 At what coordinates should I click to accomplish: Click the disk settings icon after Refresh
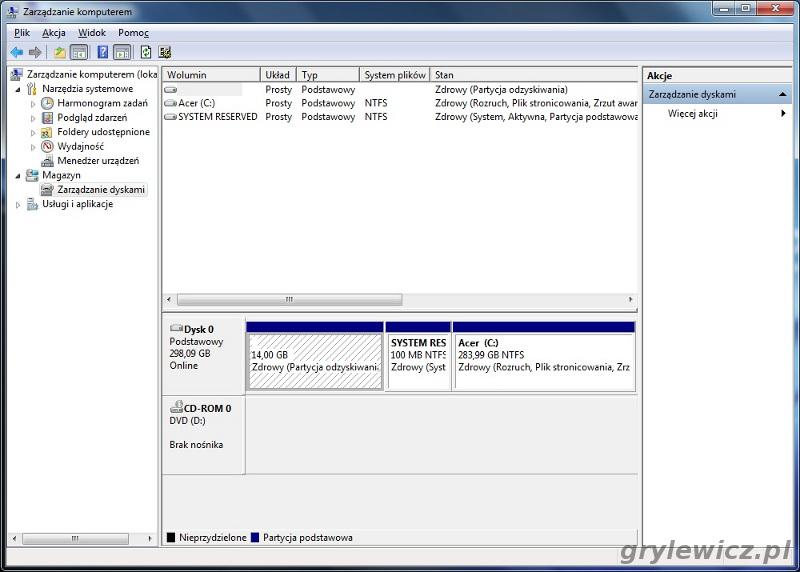[x=165, y=52]
